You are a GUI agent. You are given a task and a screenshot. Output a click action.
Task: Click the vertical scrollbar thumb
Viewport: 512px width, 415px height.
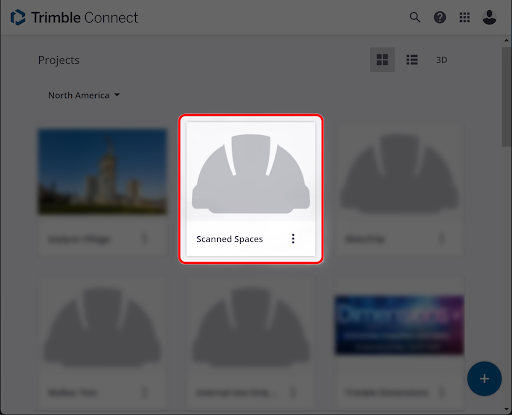click(506, 97)
